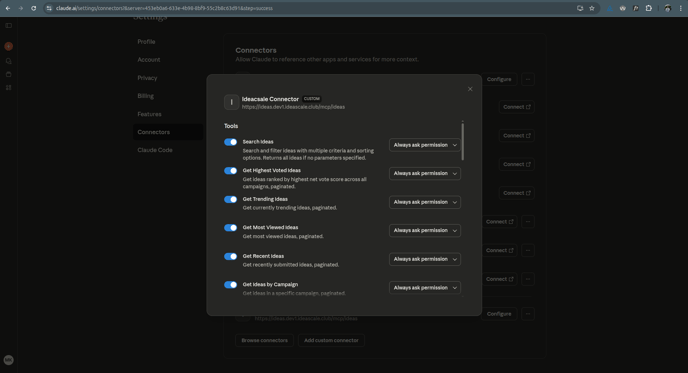The width and height of the screenshot is (688, 373).
Task: Click the MK user avatar at sidebar bottom
Action: coord(8,360)
